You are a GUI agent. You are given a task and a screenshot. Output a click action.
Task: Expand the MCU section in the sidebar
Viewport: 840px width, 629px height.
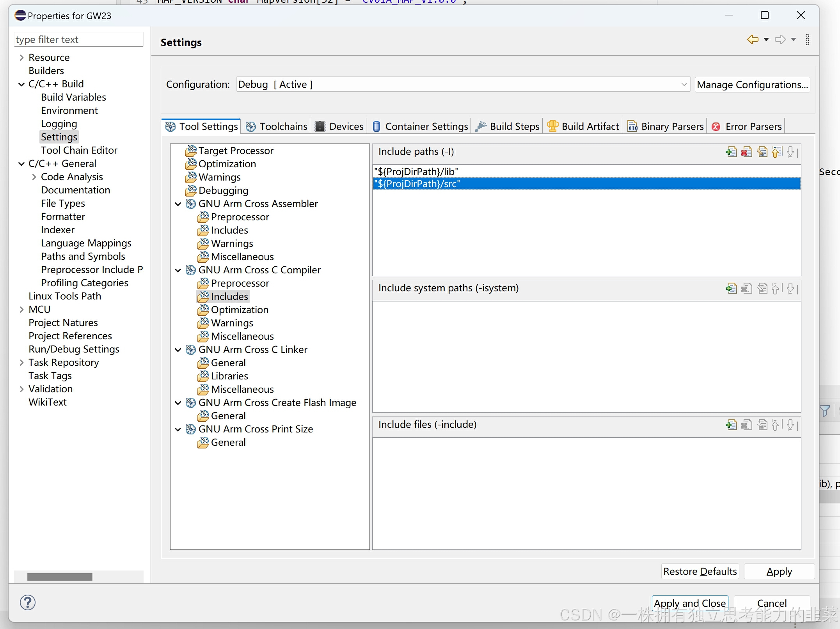[21, 309]
